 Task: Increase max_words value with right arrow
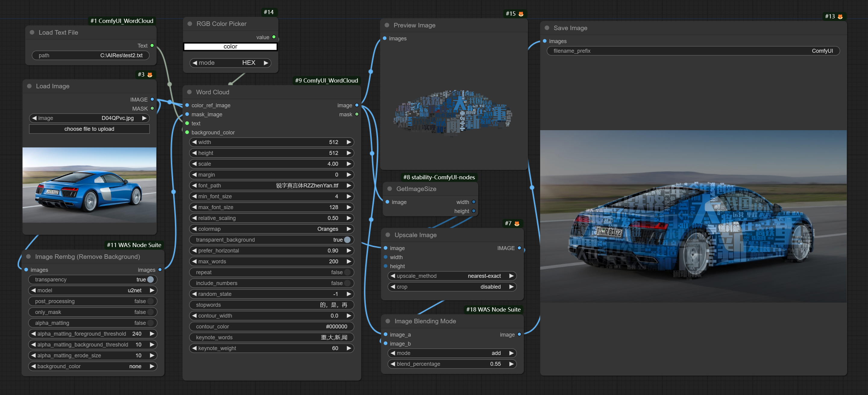pyautogui.click(x=349, y=261)
